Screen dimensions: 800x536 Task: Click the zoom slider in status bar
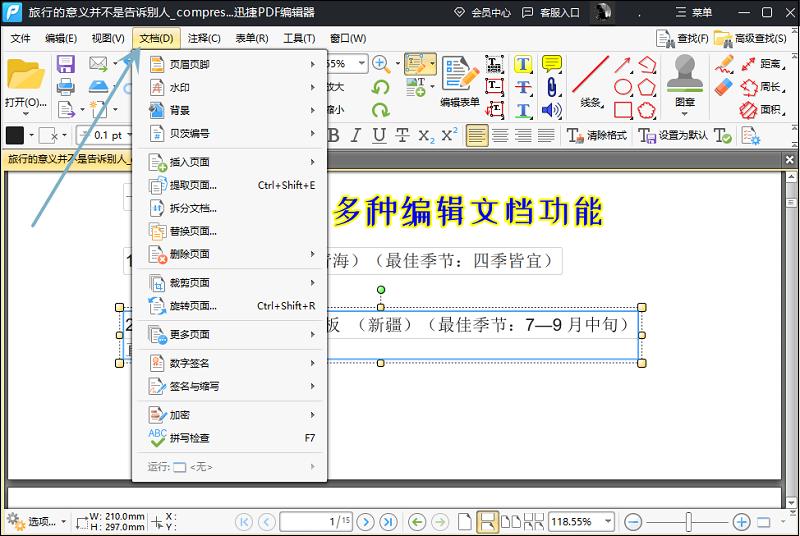pyautogui.click(x=688, y=522)
